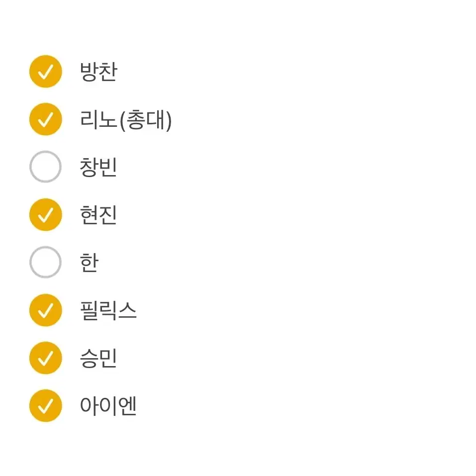Uncheck the 아이엔 checkbox
The image size is (476, 476).
coord(46,405)
